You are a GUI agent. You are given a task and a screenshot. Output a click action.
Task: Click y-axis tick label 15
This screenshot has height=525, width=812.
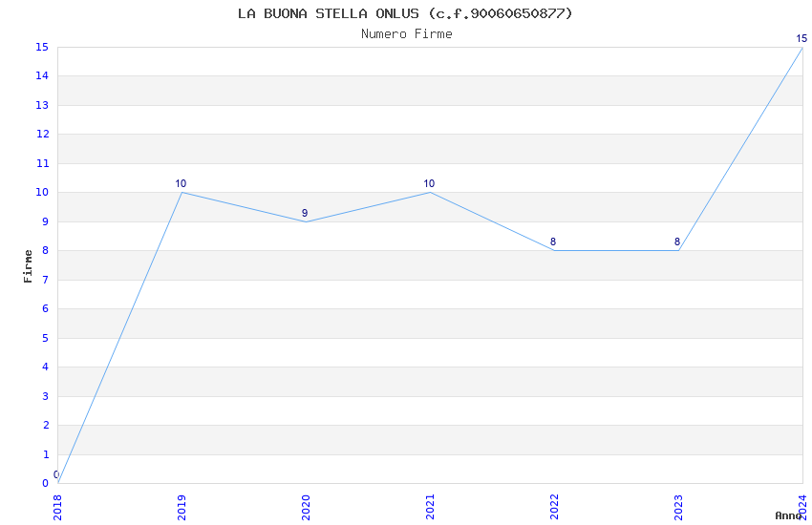click(x=42, y=47)
